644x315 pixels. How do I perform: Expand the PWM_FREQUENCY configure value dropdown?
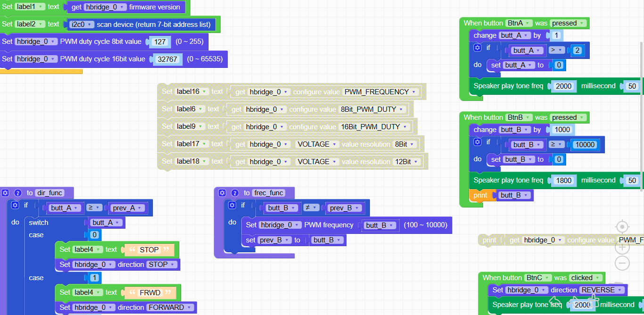tap(381, 92)
